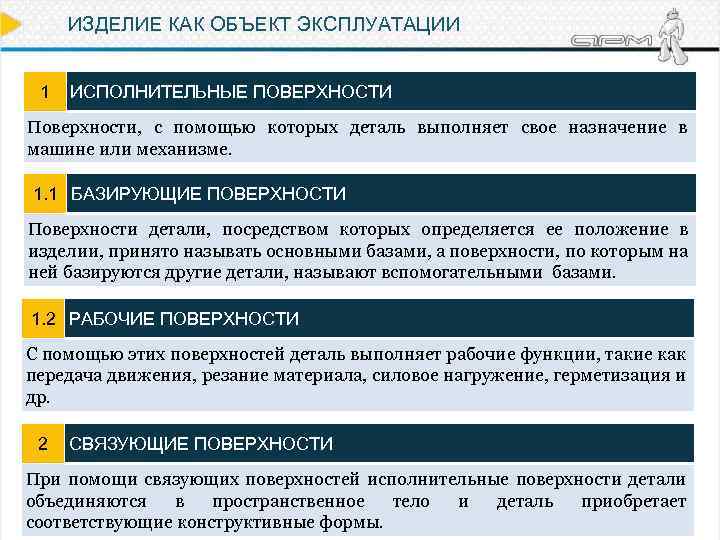Click the yellow number box '2'
The image size is (720, 540).
[x=43, y=443]
